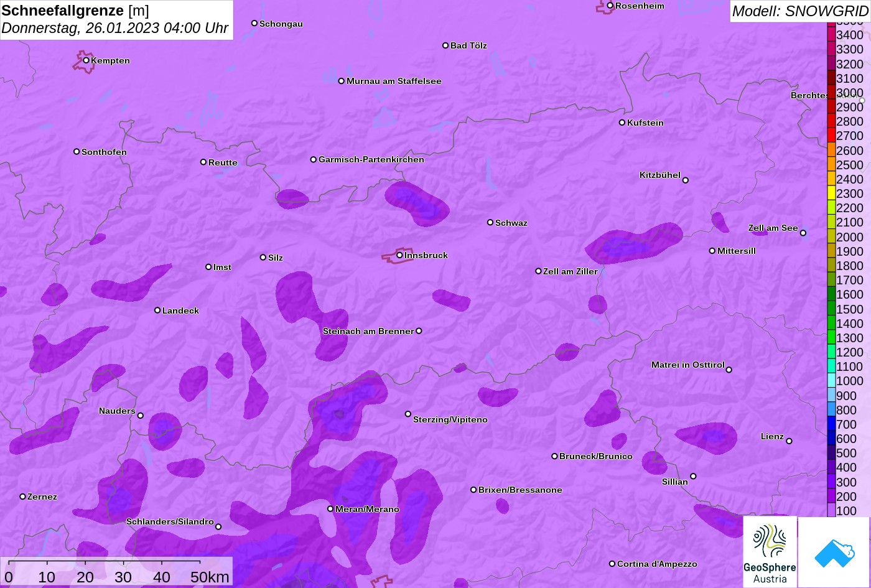Click the Rosenheim city marker dot
The height and width of the screenshot is (588, 871).
coord(610,6)
